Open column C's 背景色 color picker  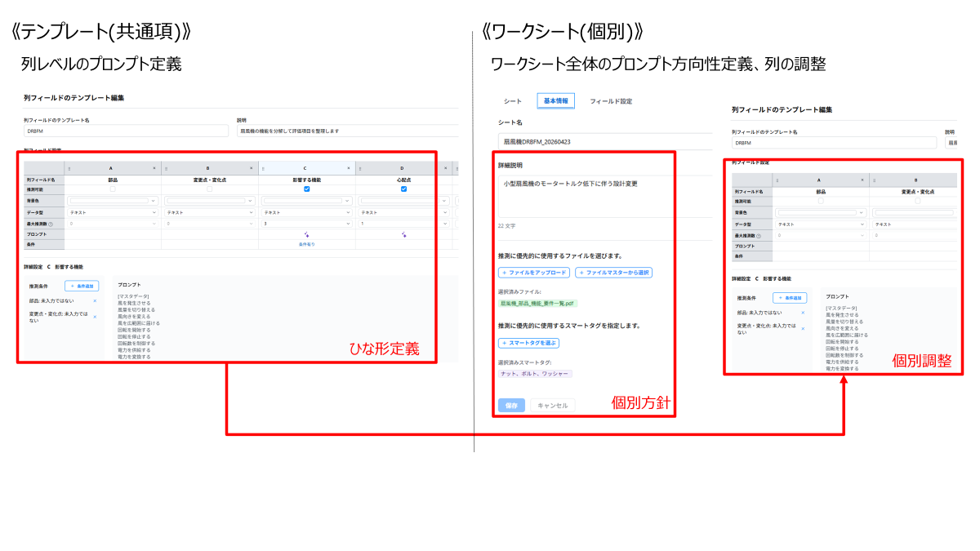(x=306, y=200)
